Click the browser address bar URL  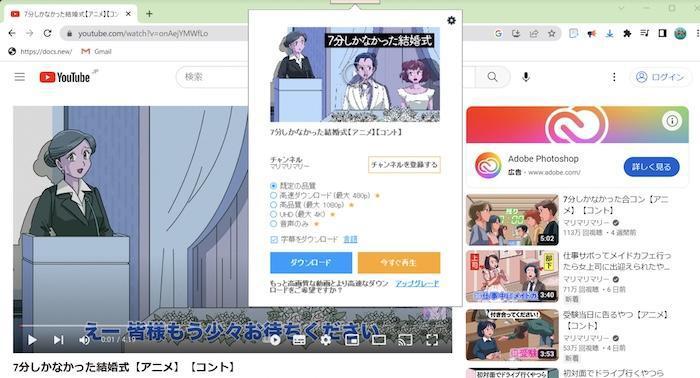click(x=143, y=33)
